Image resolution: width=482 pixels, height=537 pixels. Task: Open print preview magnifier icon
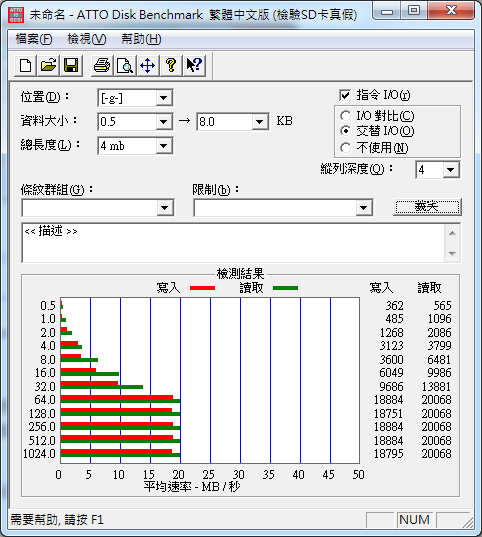click(x=125, y=65)
